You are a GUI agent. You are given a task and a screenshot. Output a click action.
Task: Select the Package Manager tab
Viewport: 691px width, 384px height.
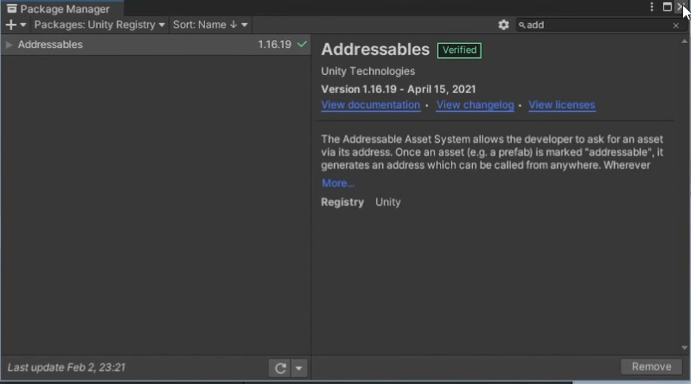(x=62, y=8)
